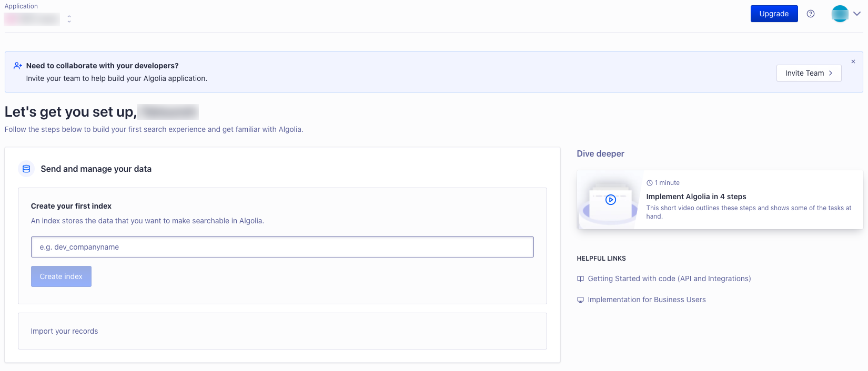Screen dimensions: 868x371
Task: Expand the account dropdown chevron
Action: (x=857, y=14)
